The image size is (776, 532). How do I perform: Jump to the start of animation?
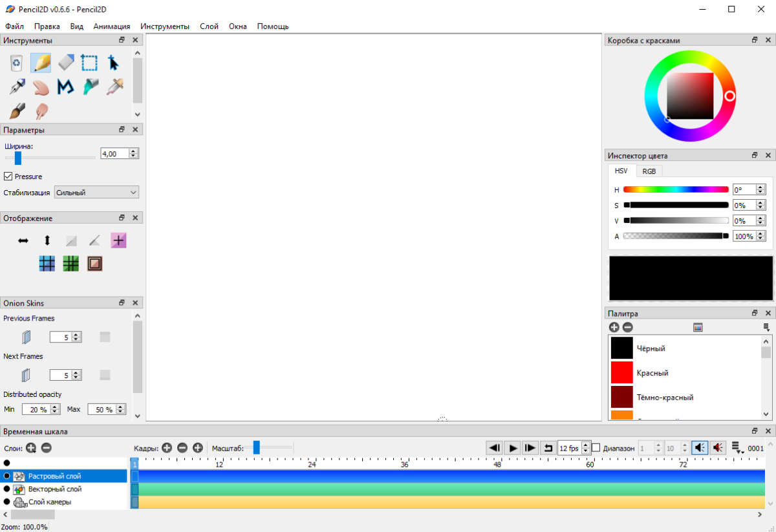495,447
